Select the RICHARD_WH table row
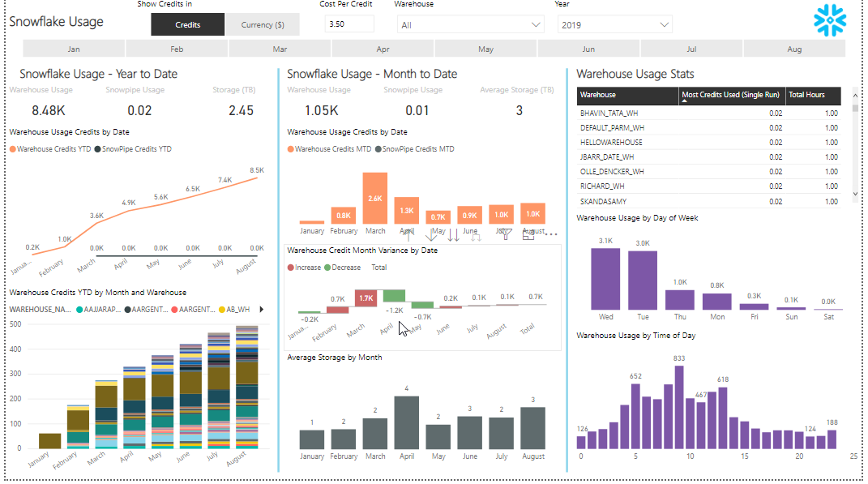Viewport: 868px width, 484px height. pos(708,186)
